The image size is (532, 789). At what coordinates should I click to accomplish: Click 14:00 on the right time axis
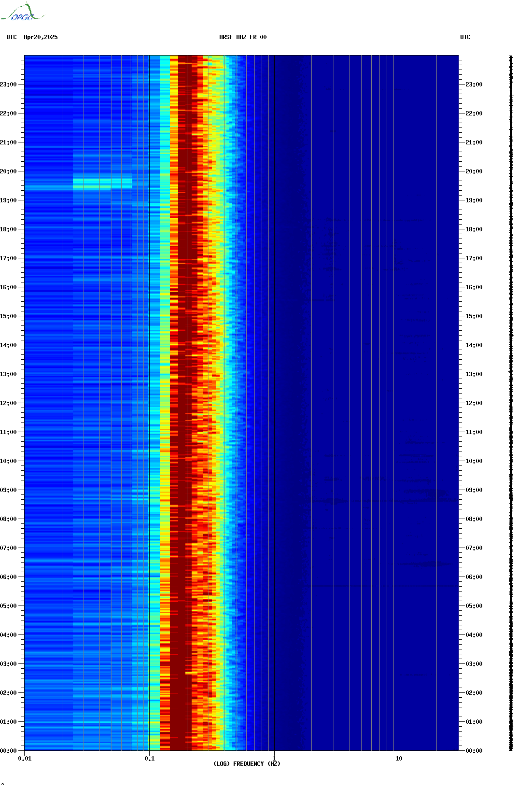(474, 345)
